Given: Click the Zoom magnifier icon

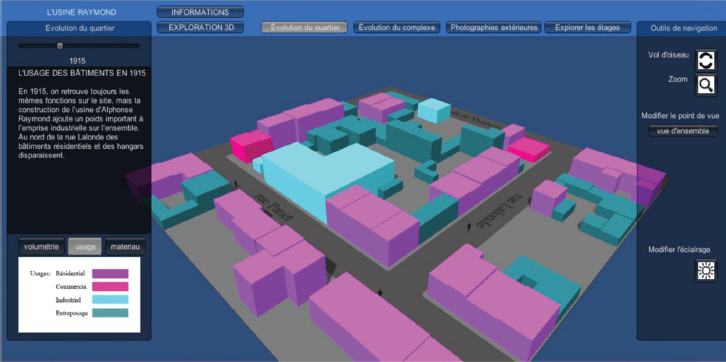Looking at the screenshot, I should 706,85.
